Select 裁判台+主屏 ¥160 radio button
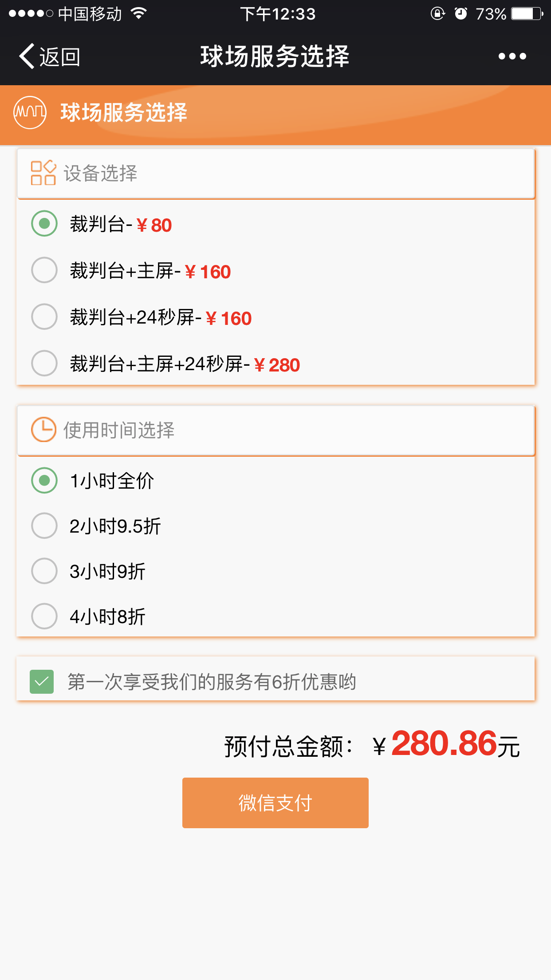Image resolution: width=551 pixels, height=980 pixels. point(44,270)
